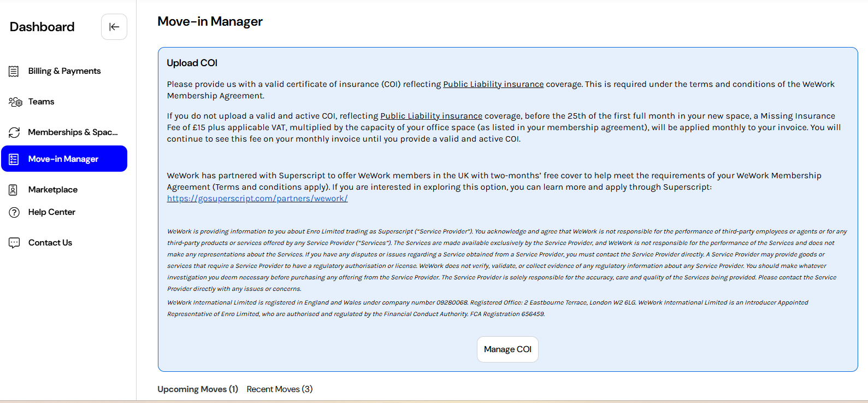Screen dimensions: 868x403
Task: Open the second Public Liability insurance link
Action: 432,116
